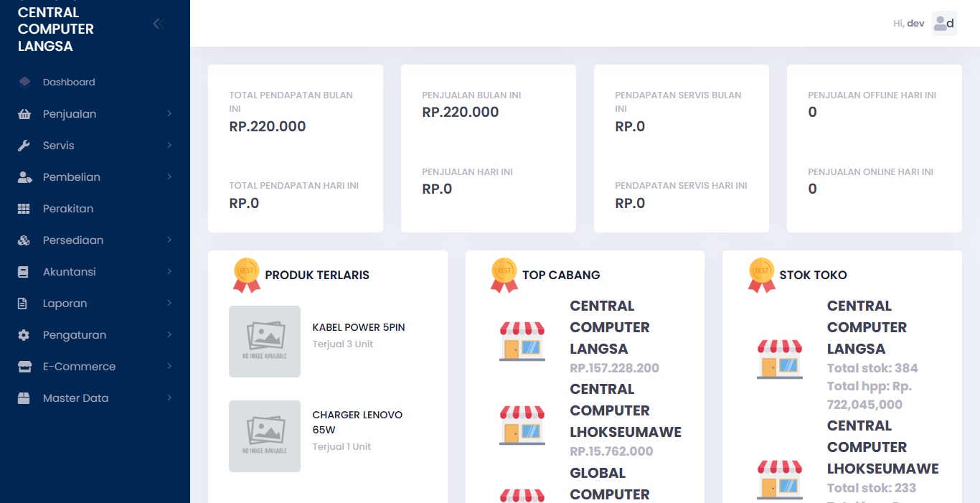The width and height of the screenshot is (980, 503).
Task: Expand the Pembelian submenu chevron
Action: (x=169, y=177)
